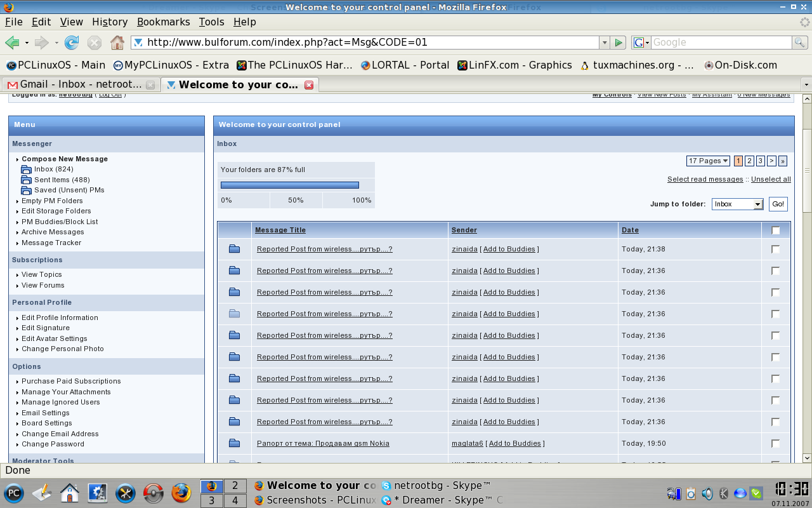Image resolution: width=812 pixels, height=508 pixels.
Task: Click the Saved (Unsent) PMs folder icon
Action: (x=26, y=190)
